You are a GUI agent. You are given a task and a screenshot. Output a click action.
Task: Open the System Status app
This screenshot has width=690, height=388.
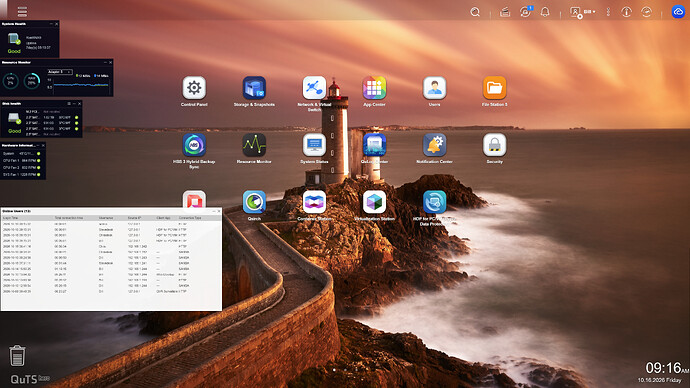tap(314, 145)
